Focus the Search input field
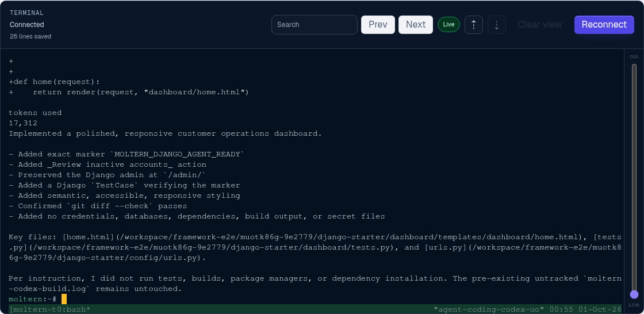 [x=314, y=25]
